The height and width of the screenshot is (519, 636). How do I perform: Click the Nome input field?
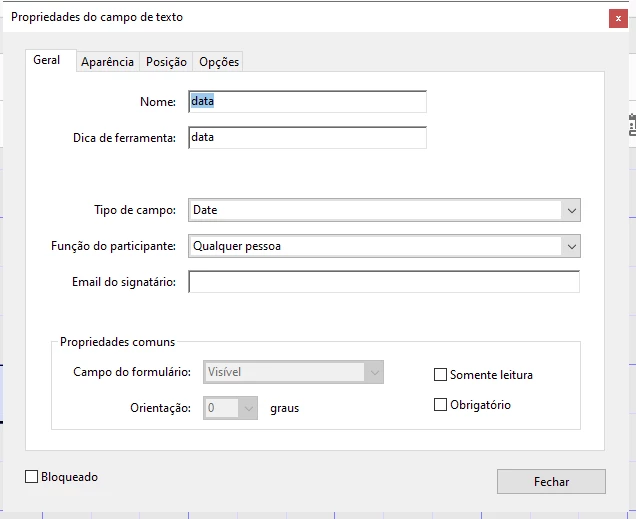pyautogui.click(x=307, y=101)
